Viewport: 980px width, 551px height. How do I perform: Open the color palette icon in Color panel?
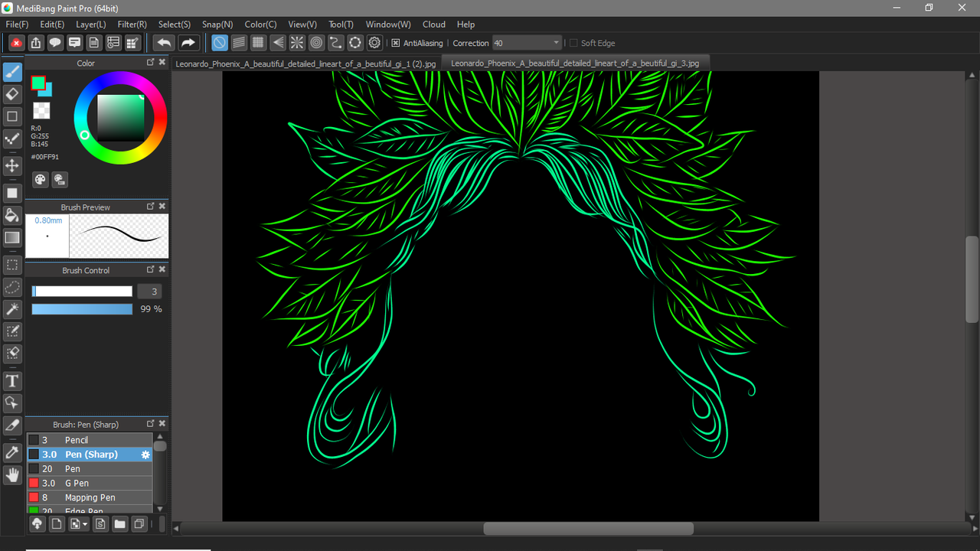coord(41,179)
